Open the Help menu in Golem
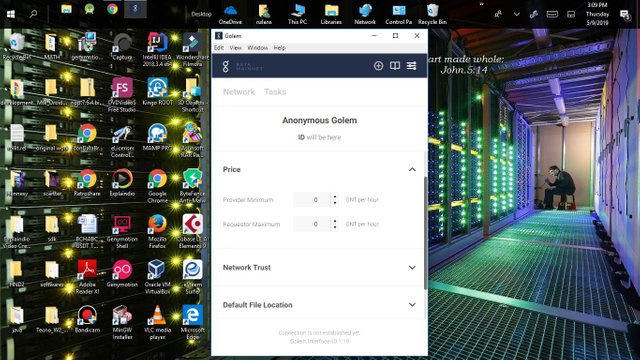This screenshot has height=360, width=640. pos(280,48)
